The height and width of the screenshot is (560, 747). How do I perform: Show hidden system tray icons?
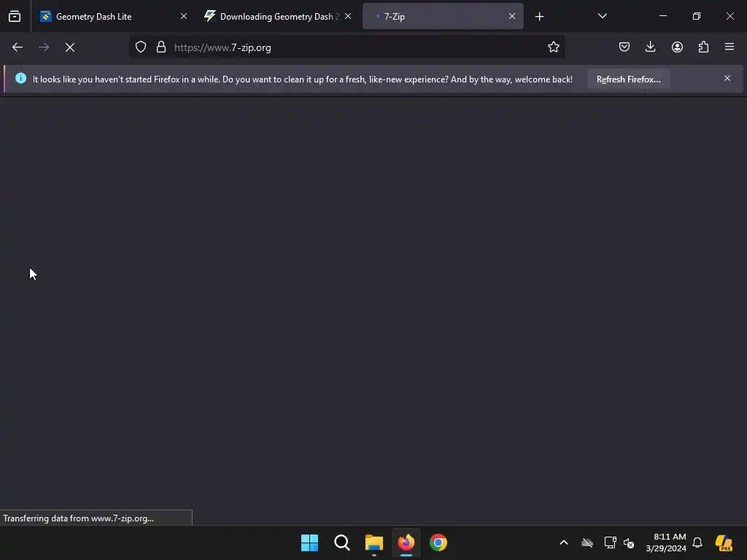(564, 542)
